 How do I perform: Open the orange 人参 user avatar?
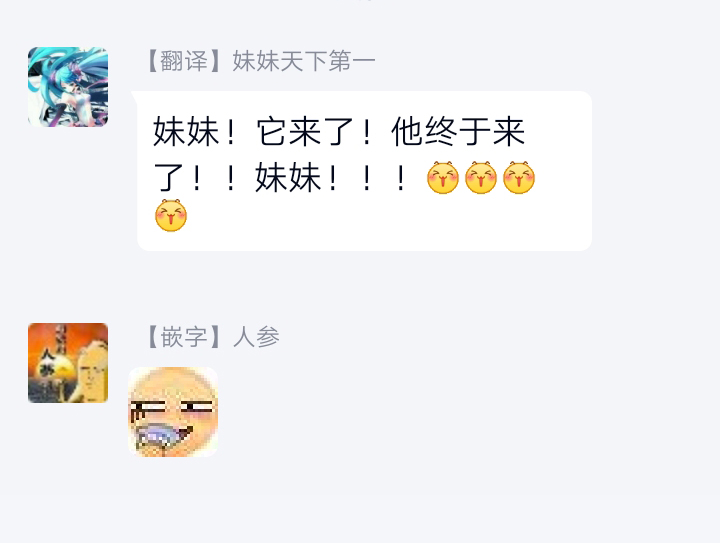[68, 363]
